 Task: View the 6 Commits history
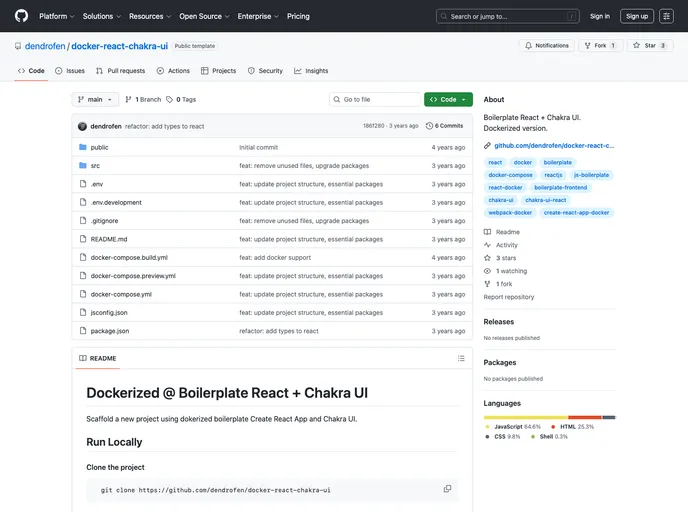tap(445, 126)
